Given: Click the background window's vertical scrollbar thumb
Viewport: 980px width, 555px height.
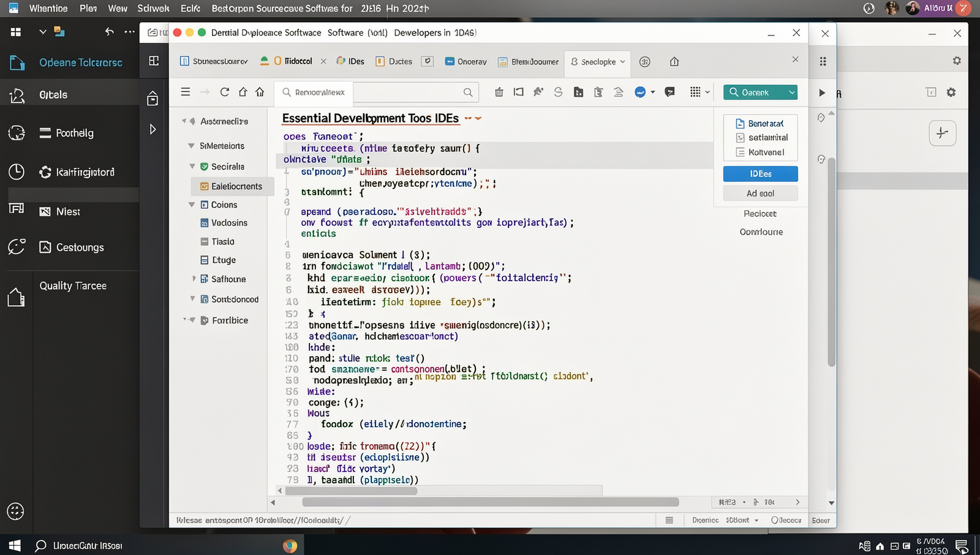Looking at the screenshot, I should (x=831, y=262).
